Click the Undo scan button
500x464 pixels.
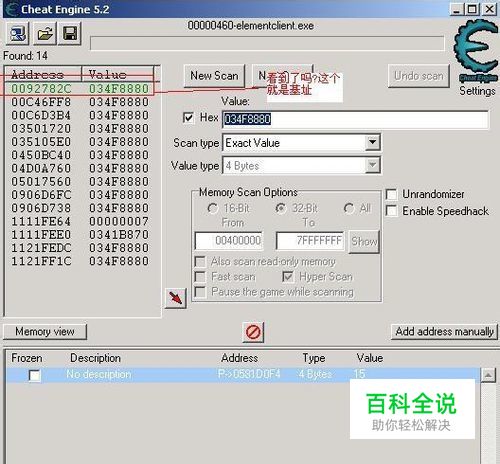419,76
